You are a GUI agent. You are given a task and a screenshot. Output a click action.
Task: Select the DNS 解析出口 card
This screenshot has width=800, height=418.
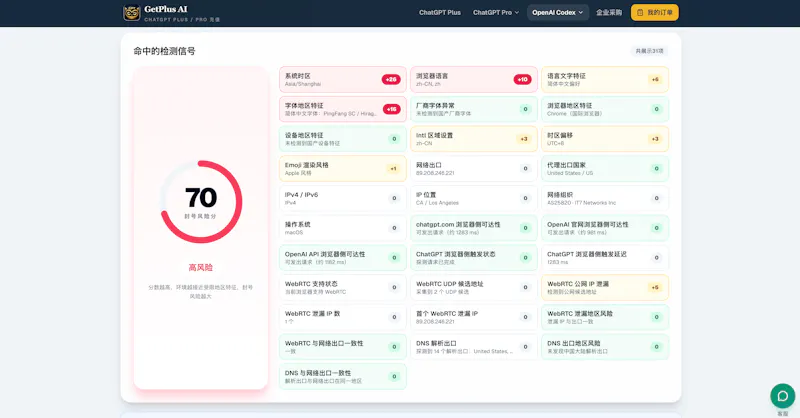click(x=474, y=347)
